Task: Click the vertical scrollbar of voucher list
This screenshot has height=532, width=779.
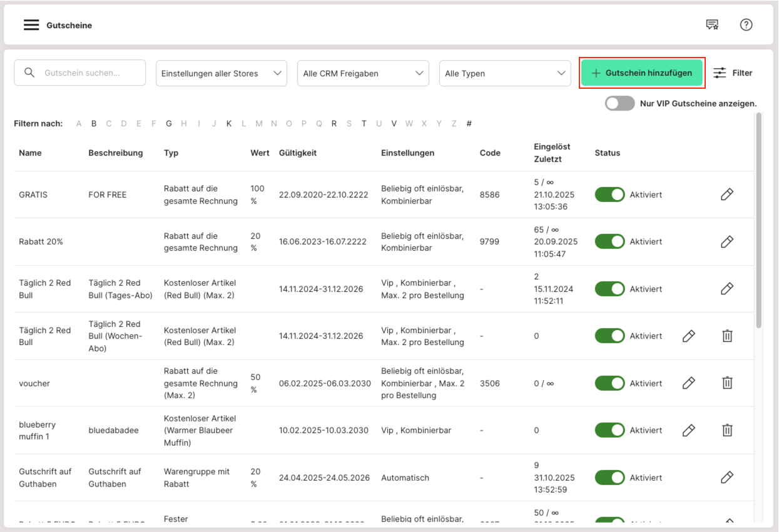Action: coord(759,219)
